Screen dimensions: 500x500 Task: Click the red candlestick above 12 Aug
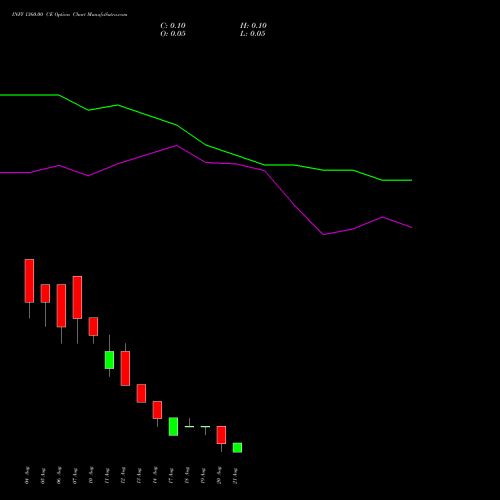pos(125,368)
